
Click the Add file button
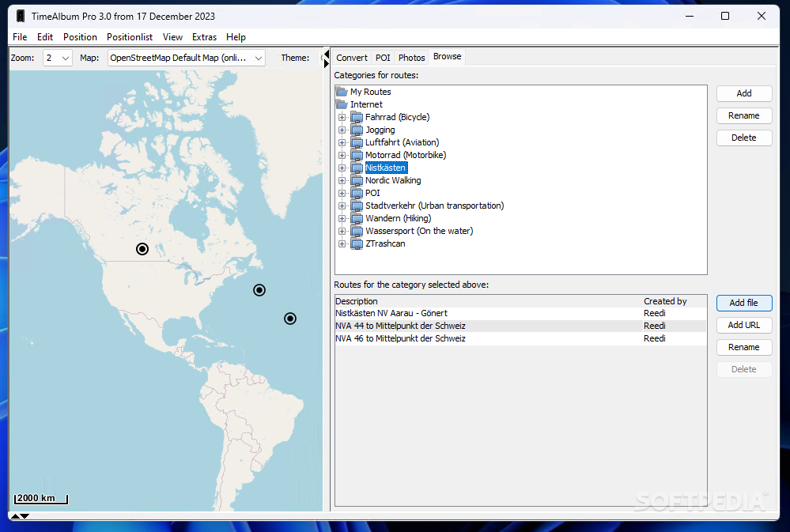pyautogui.click(x=744, y=304)
